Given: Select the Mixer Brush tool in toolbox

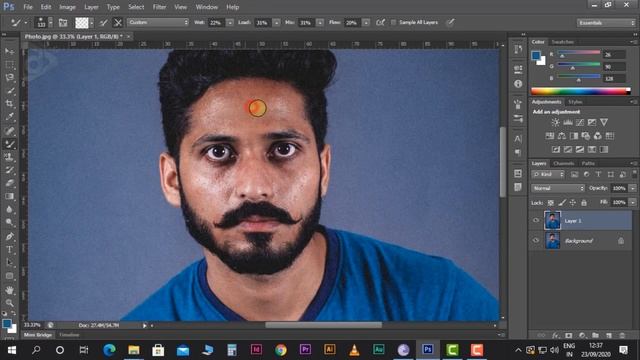Looking at the screenshot, I should pos(9,144).
